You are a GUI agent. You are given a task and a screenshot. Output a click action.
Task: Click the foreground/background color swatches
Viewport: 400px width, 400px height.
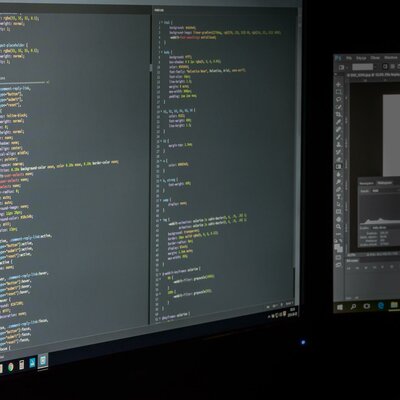[338, 248]
